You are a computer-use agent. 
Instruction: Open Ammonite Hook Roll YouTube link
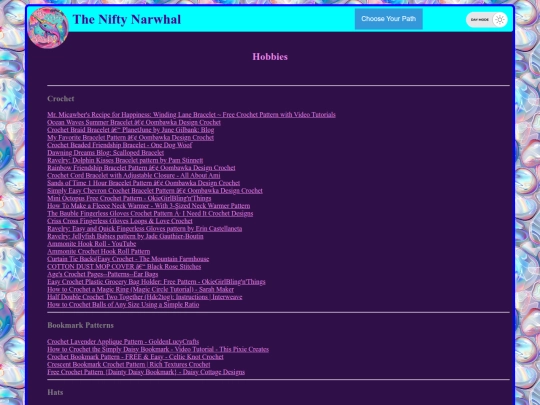(92, 243)
